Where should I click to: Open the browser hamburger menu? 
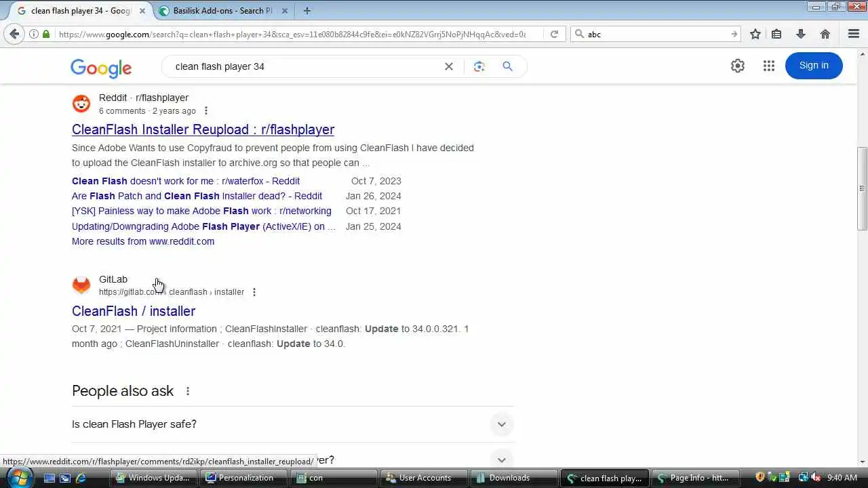(x=854, y=34)
